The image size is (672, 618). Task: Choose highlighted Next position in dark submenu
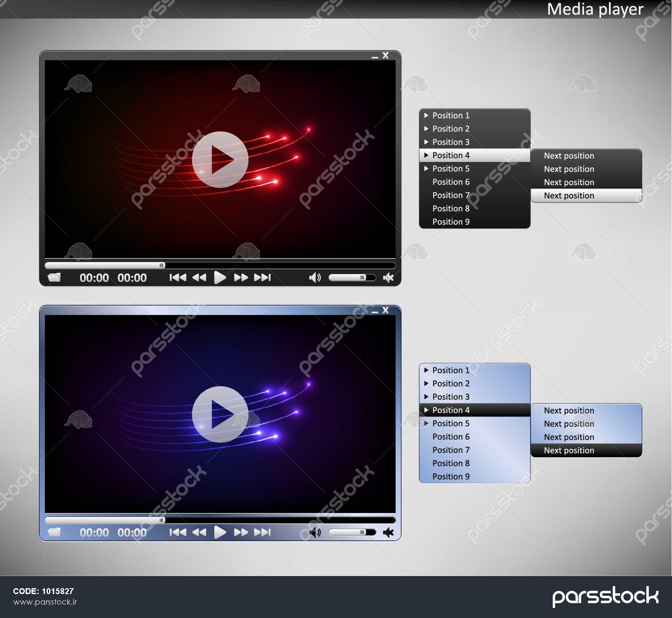pyautogui.click(x=569, y=196)
